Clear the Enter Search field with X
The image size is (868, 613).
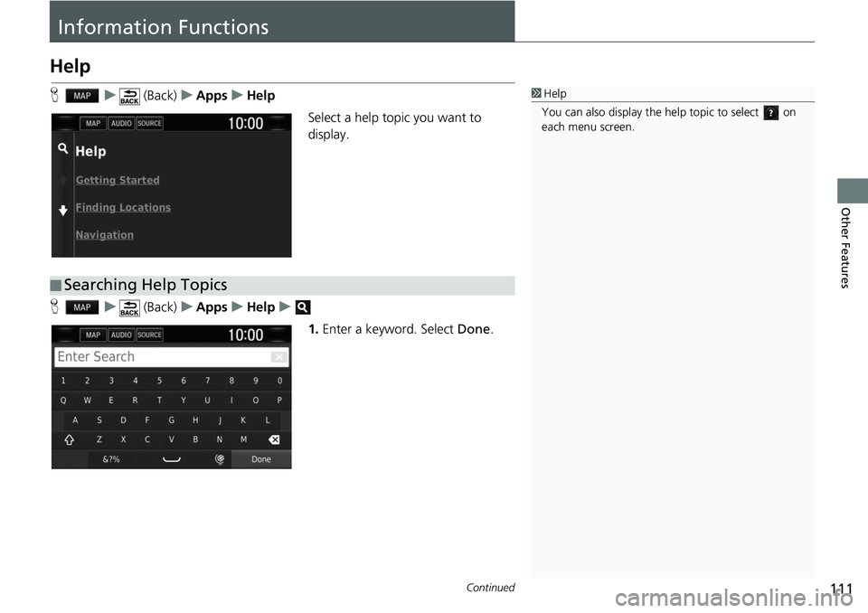tap(278, 357)
